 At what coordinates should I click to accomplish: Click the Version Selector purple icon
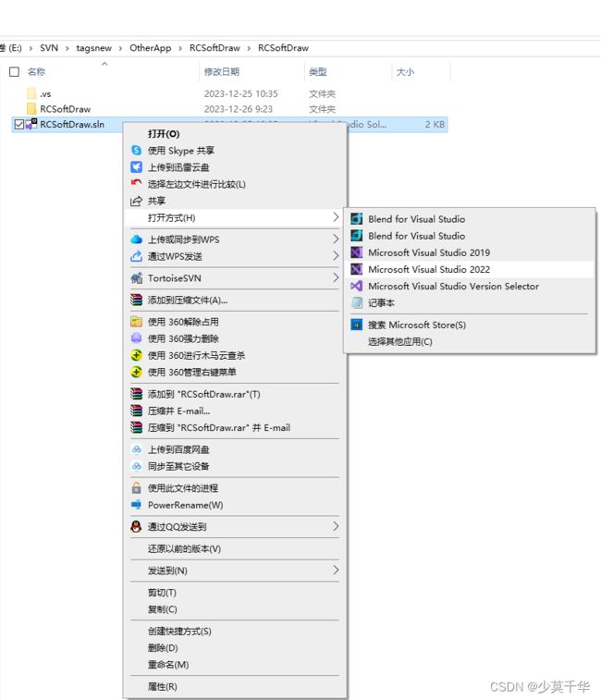(x=356, y=286)
